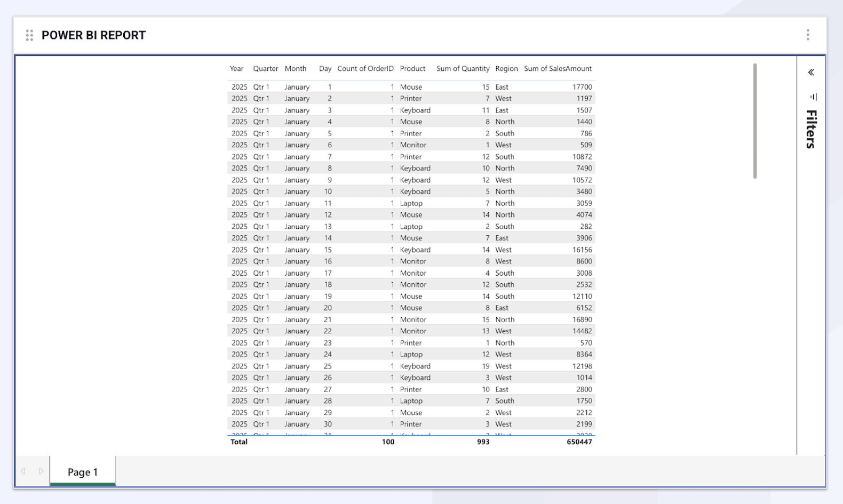Go to previous page arrow

(x=23, y=471)
